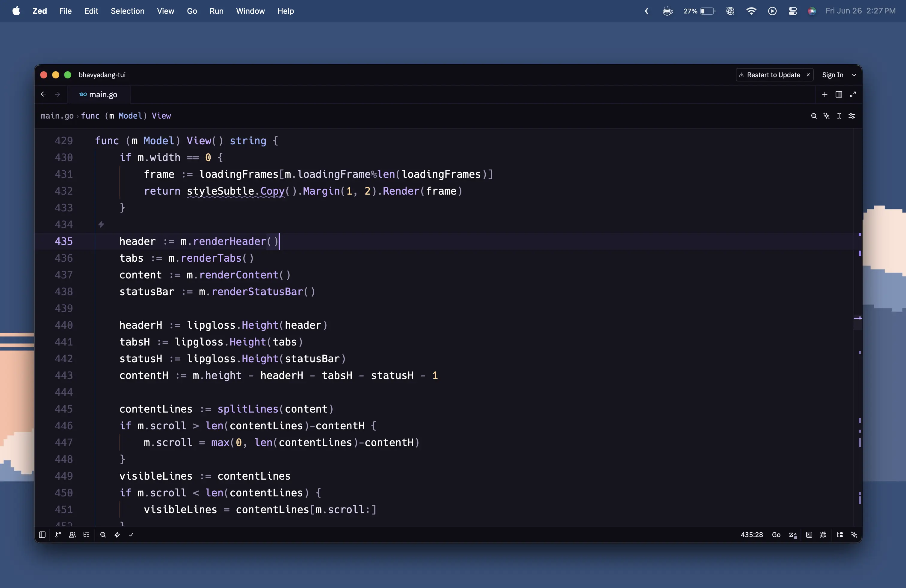Open the debugger panel bug icon

823,535
